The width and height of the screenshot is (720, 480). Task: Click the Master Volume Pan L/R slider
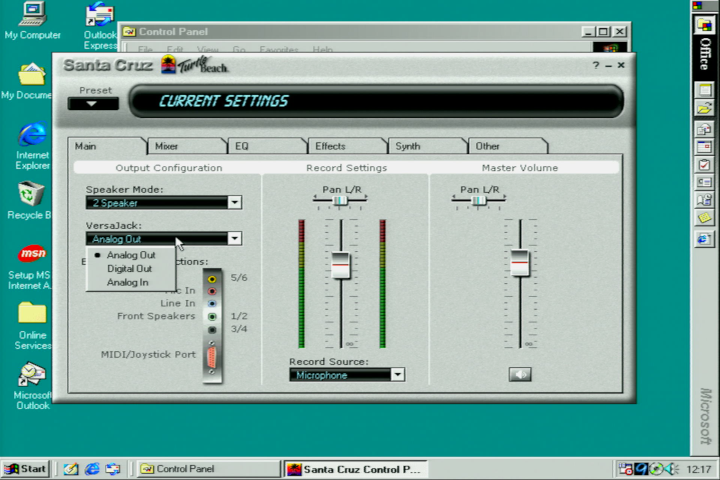478,200
